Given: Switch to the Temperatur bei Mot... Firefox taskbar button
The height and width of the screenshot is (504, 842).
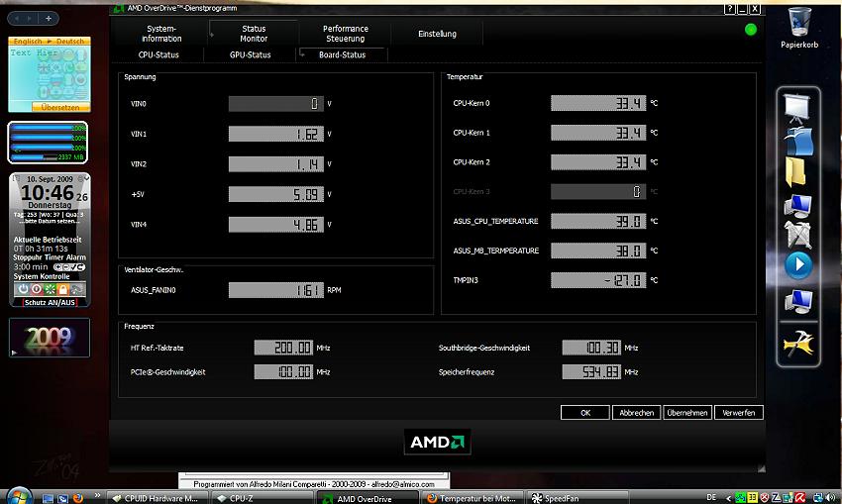Looking at the screenshot, I should click(473, 498).
